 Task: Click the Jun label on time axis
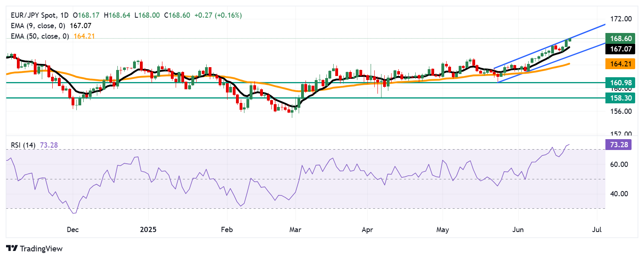518,230
